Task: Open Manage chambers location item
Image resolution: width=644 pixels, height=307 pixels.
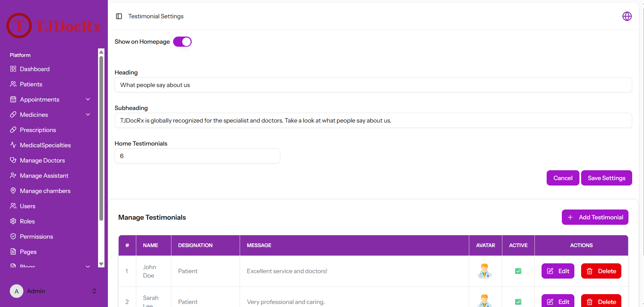Action: tap(50, 191)
